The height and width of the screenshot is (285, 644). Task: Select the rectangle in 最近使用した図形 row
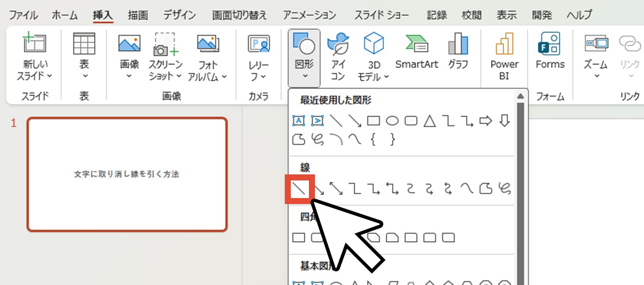pyautogui.click(x=373, y=121)
